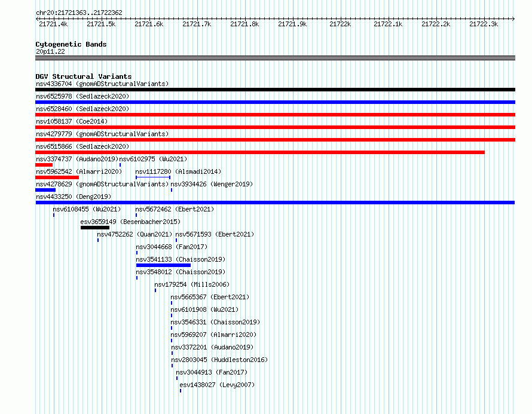The height and width of the screenshot is (414, 532).
Task: Click the DGV Structural Variants track title
Action: click(x=84, y=76)
